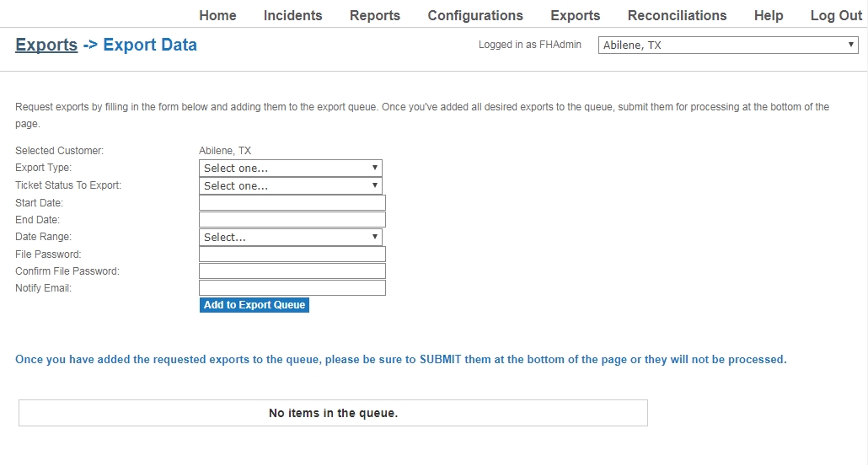This screenshot has height=466, width=868.
Task: Open the Export Type dropdown
Action: coord(291,169)
